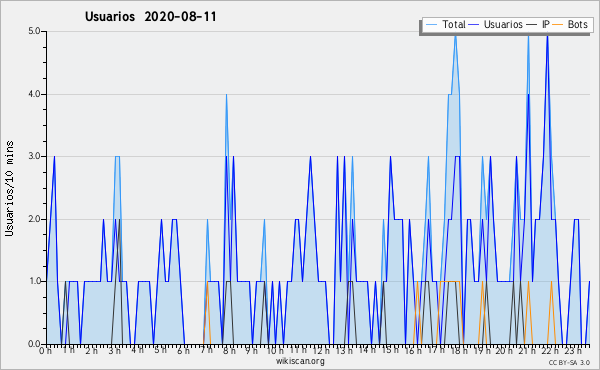The height and width of the screenshot is (370, 600).
Task: Click the Usuarios peak of 5.0 at 22 h
Action: coord(547,35)
